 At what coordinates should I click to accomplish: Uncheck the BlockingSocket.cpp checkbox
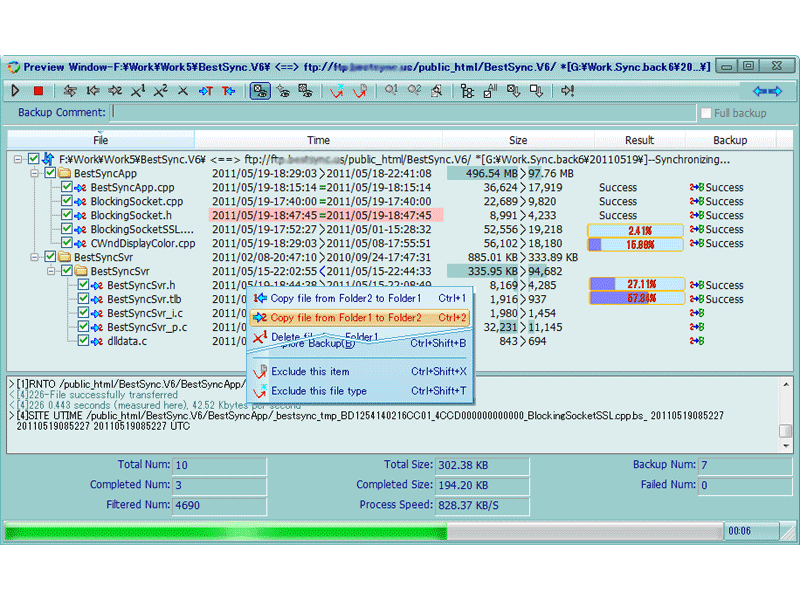tap(66, 201)
